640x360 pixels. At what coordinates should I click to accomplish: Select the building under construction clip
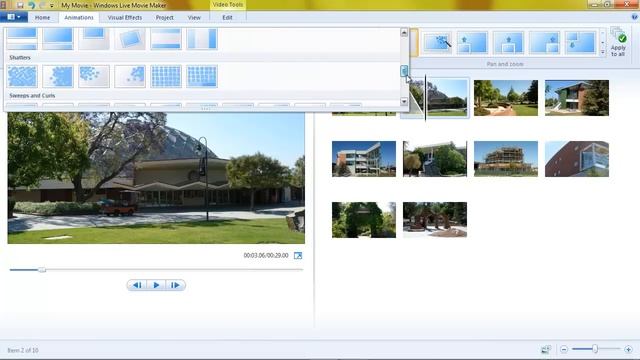pos(506,159)
